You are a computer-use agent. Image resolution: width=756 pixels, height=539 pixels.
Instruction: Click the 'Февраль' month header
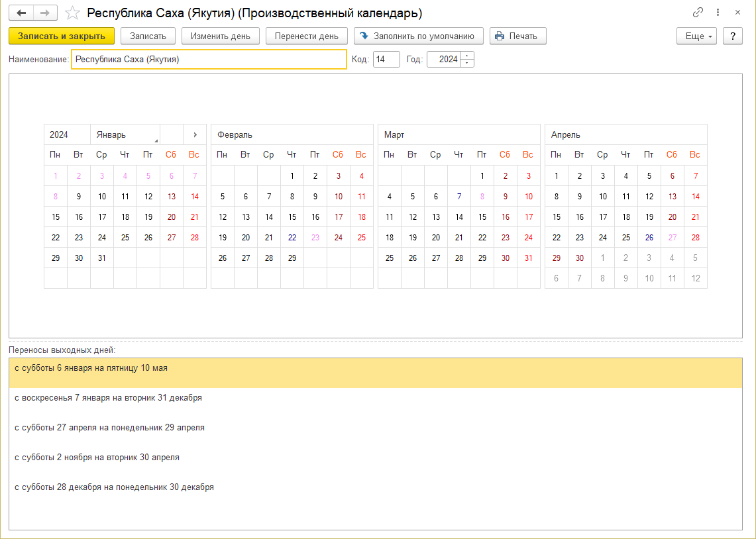tap(292, 135)
